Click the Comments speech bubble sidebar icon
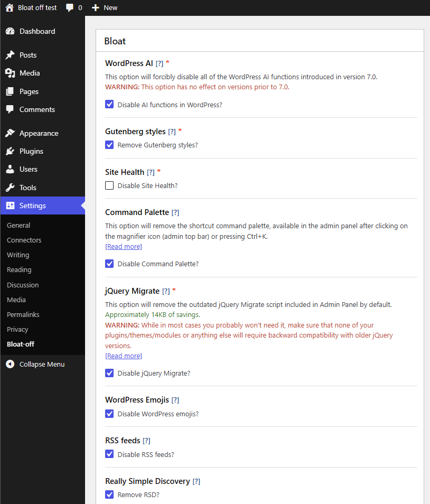Screen dimensions: 430x504 click(x=10, y=109)
